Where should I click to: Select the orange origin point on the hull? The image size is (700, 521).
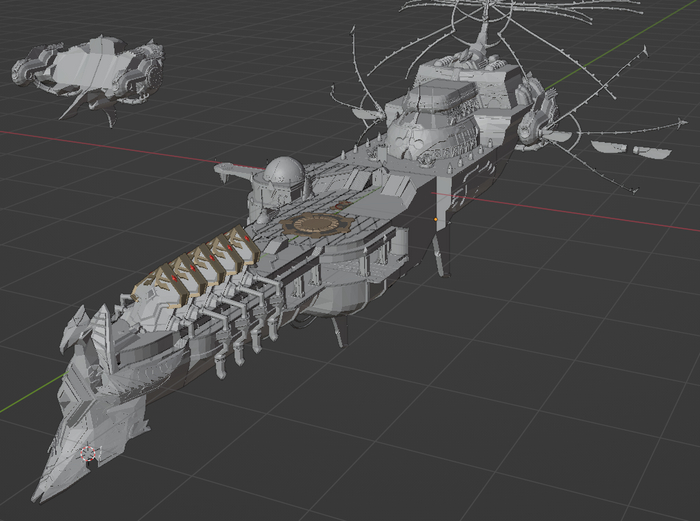[436, 217]
